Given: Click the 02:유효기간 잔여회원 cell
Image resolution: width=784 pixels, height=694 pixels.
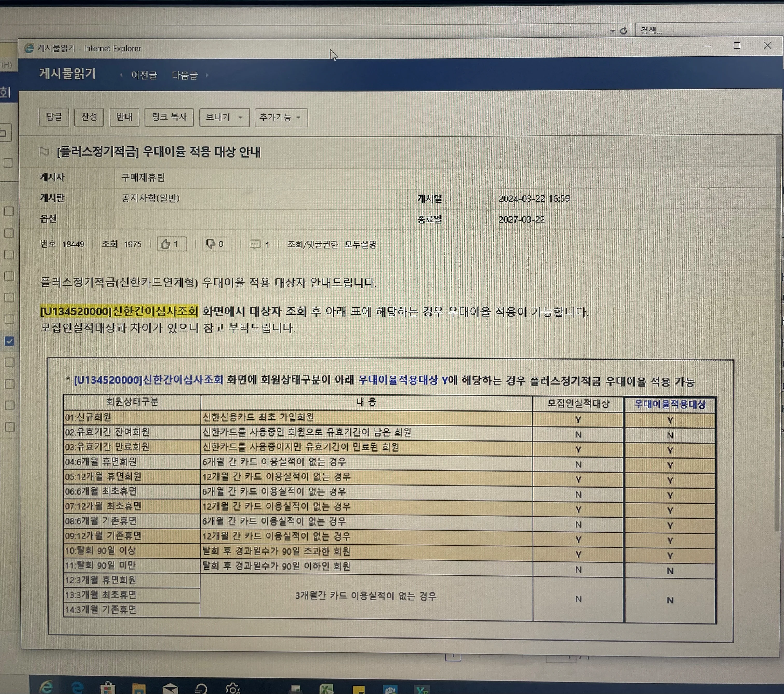Looking at the screenshot, I should (x=132, y=432).
